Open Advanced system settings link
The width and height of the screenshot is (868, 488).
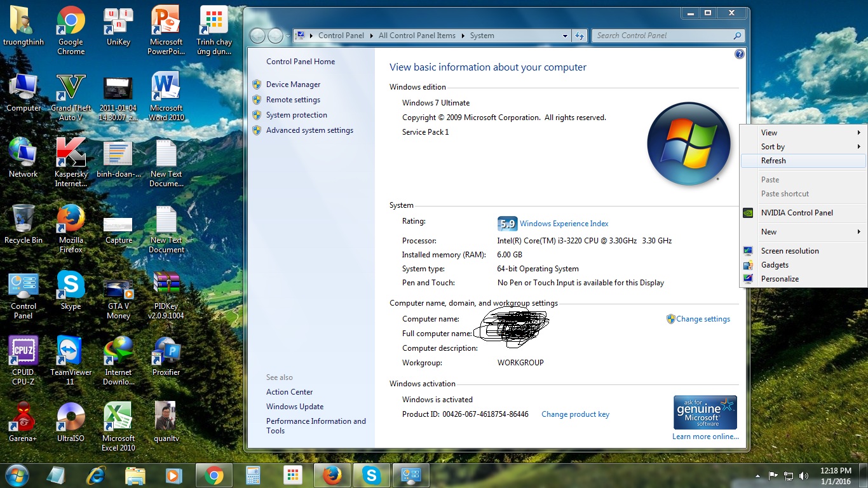pos(309,130)
